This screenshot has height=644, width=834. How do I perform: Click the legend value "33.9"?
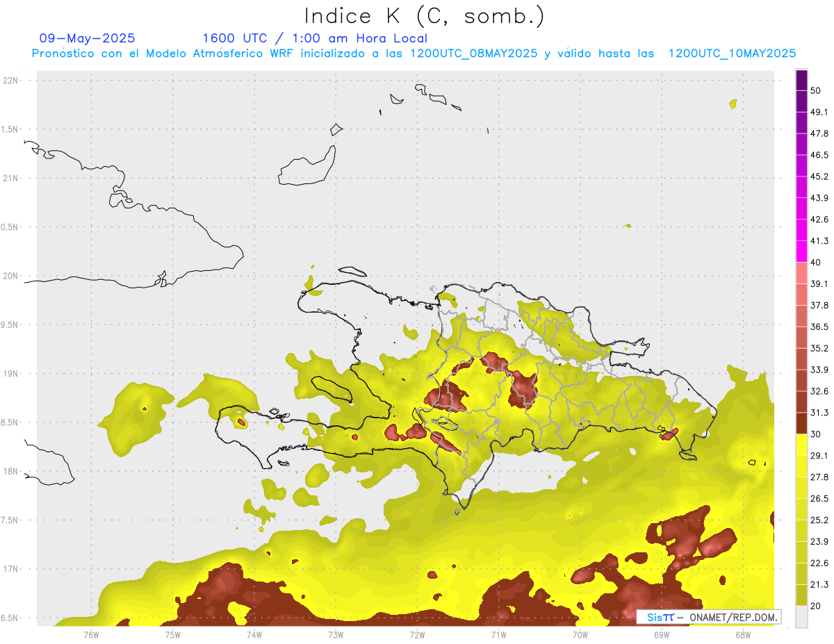(820, 370)
